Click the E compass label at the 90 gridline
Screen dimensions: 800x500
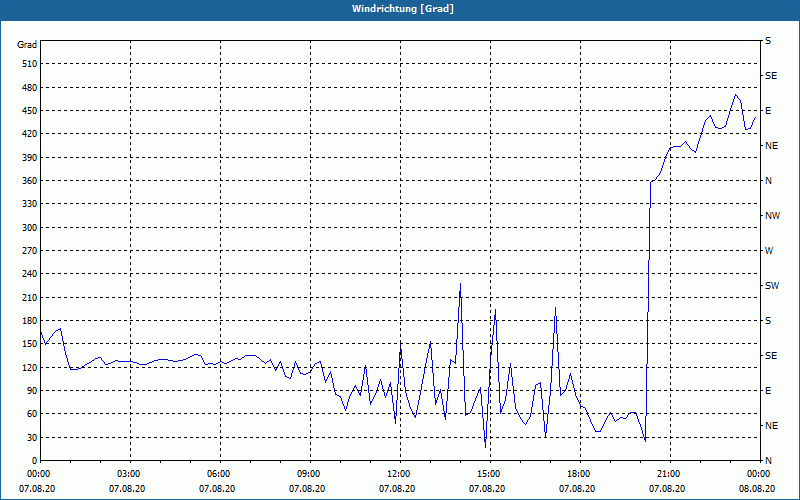[768, 391]
